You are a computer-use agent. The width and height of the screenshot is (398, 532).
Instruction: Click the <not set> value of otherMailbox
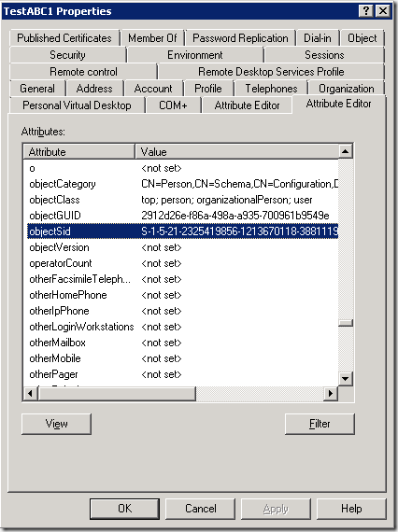pyautogui.click(x=162, y=343)
